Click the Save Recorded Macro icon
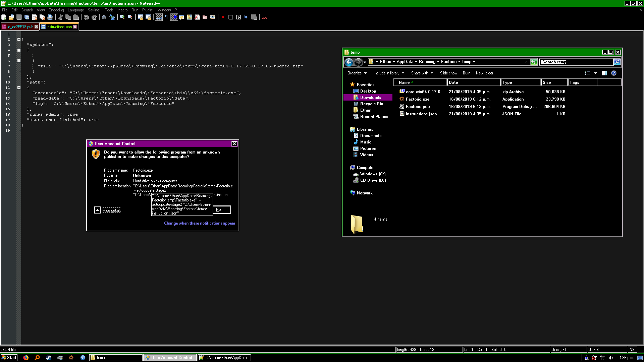 coord(254,17)
